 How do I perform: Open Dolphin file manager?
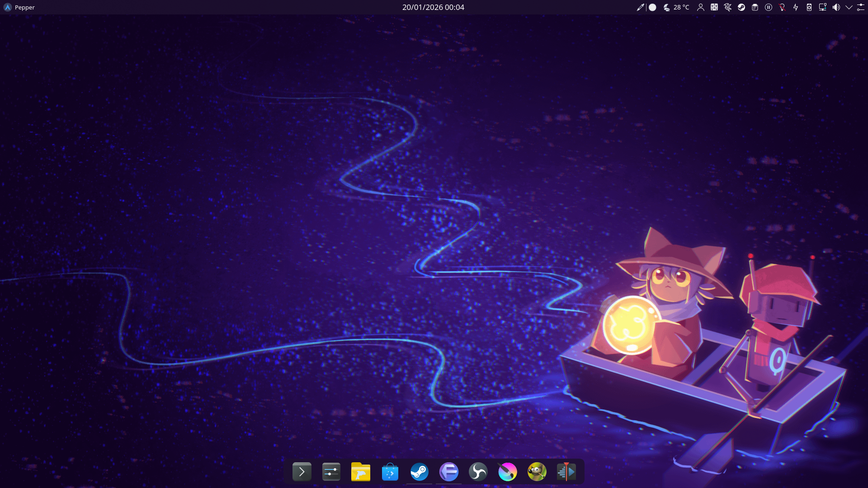coord(360,472)
